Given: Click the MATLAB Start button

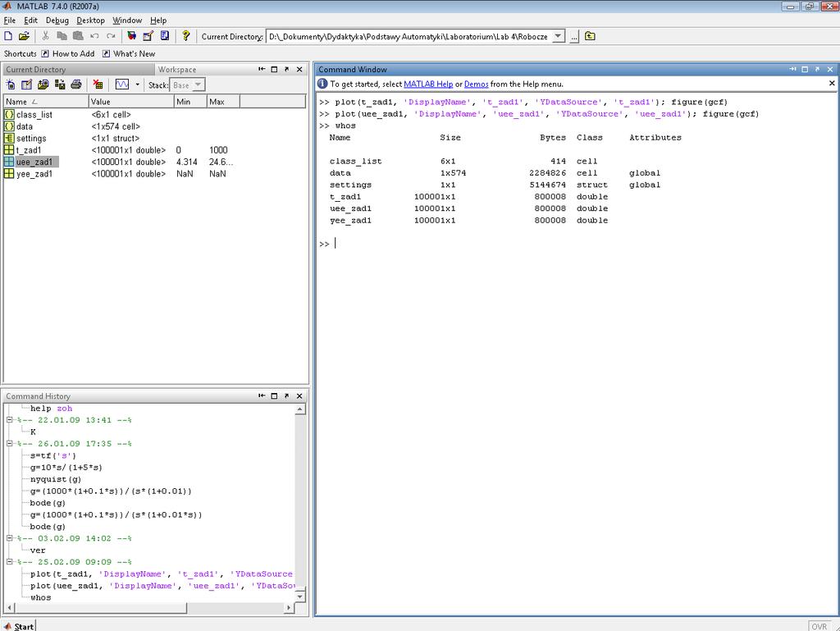Looking at the screenshot, I should [x=19, y=626].
